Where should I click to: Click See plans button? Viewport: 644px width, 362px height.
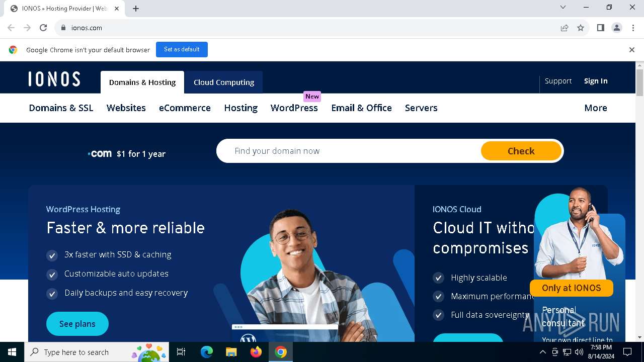point(77,324)
